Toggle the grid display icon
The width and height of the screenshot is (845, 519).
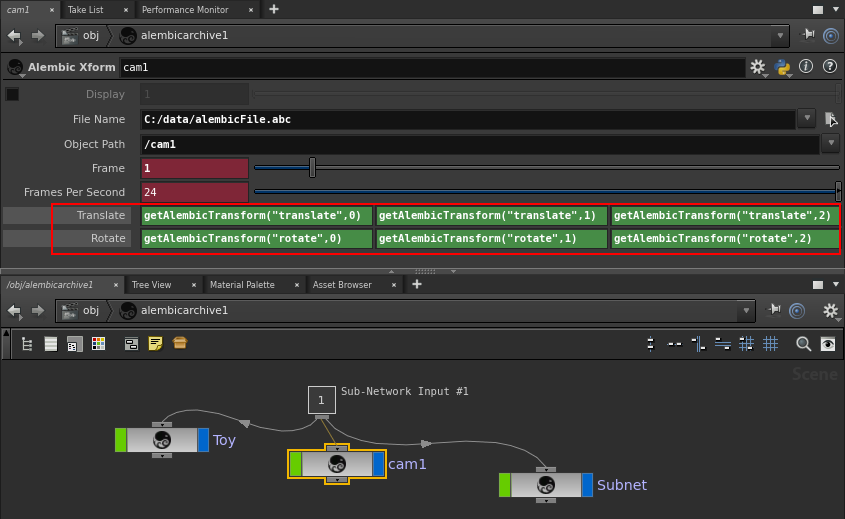coord(771,344)
